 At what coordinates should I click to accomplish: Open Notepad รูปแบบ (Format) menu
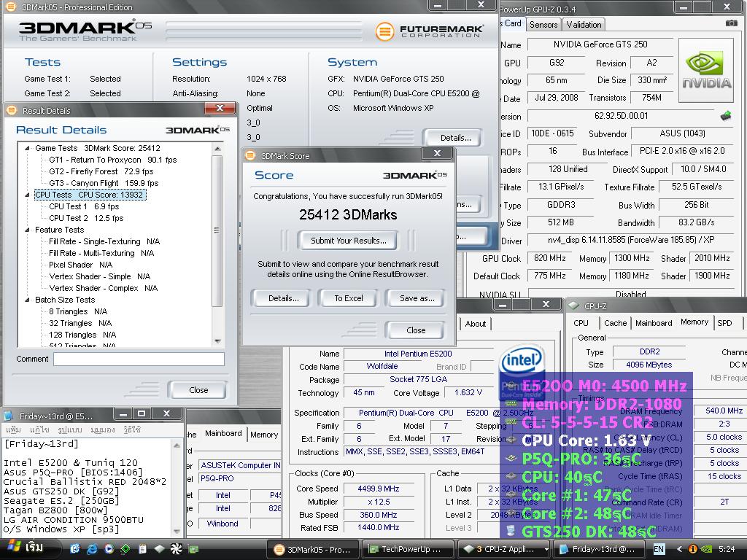tap(69, 429)
